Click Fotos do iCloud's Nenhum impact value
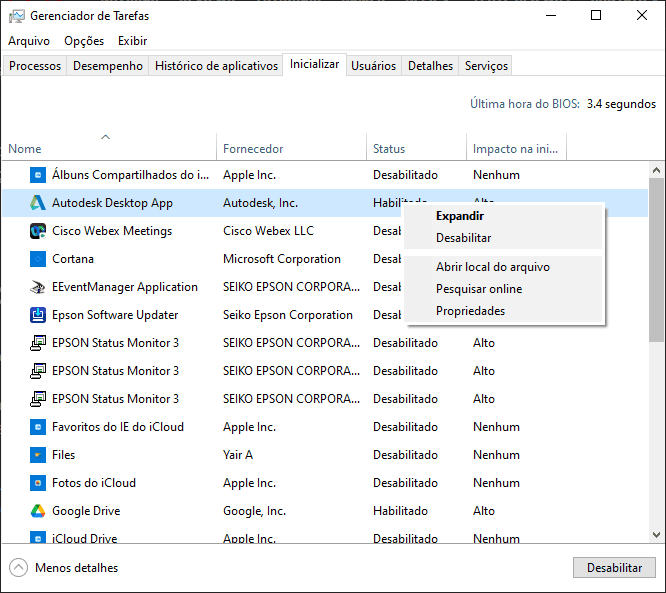Viewport: 666px width, 593px height. (496, 483)
